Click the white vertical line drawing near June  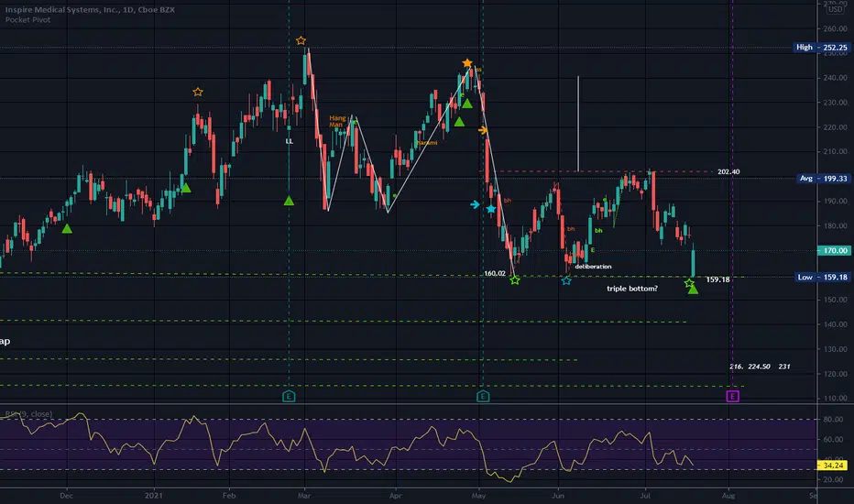point(578,124)
